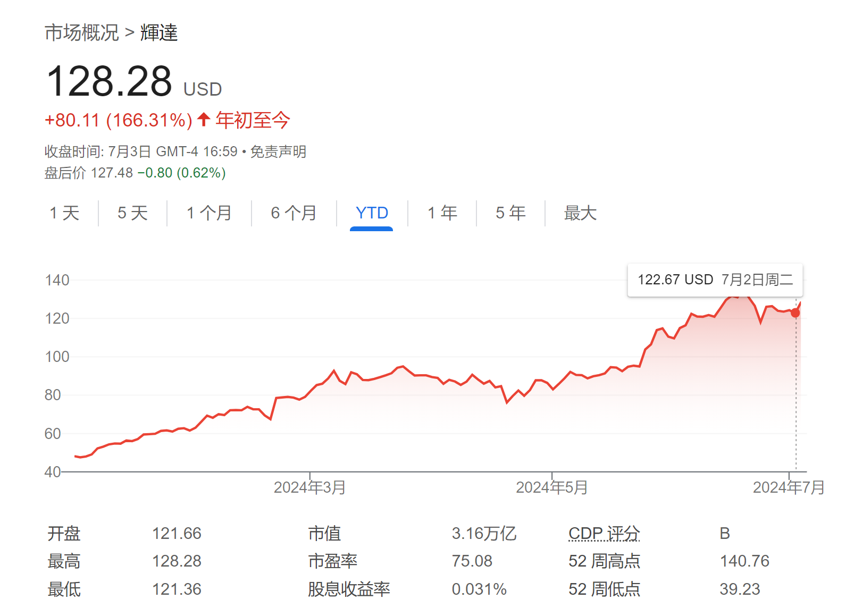Click the 股息收益率 row label
The width and height of the screenshot is (846, 616).
[349, 589]
